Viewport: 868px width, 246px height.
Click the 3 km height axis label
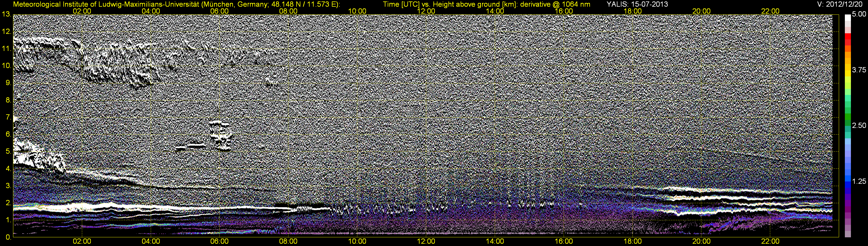pyautogui.click(x=8, y=186)
